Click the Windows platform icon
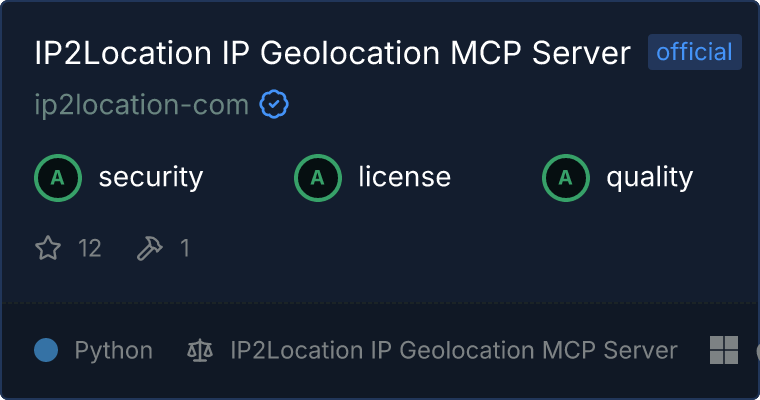Screen dimensions: 760x400 click(723, 350)
